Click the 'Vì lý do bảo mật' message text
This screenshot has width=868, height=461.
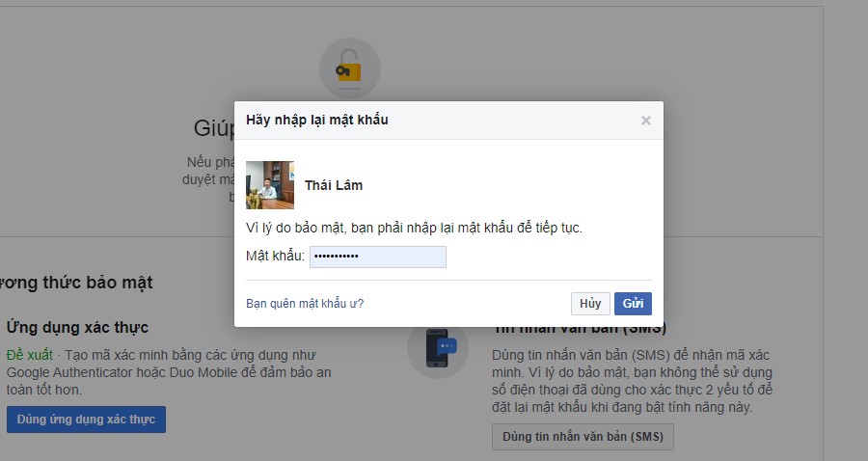click(414, 228)
